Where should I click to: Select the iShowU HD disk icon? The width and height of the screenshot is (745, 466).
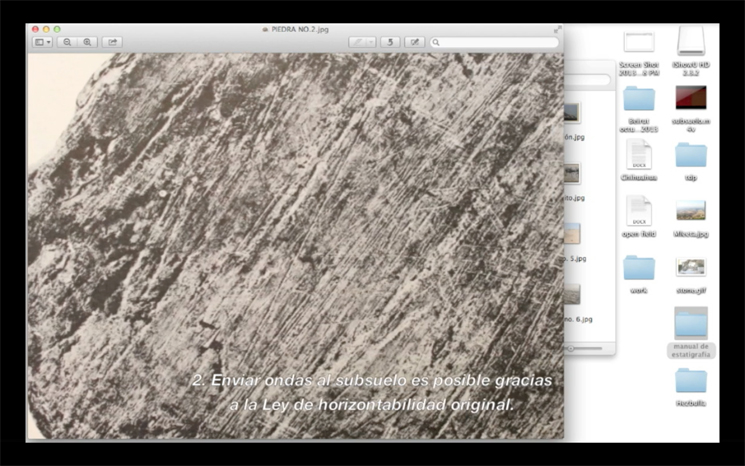[690, 41]
